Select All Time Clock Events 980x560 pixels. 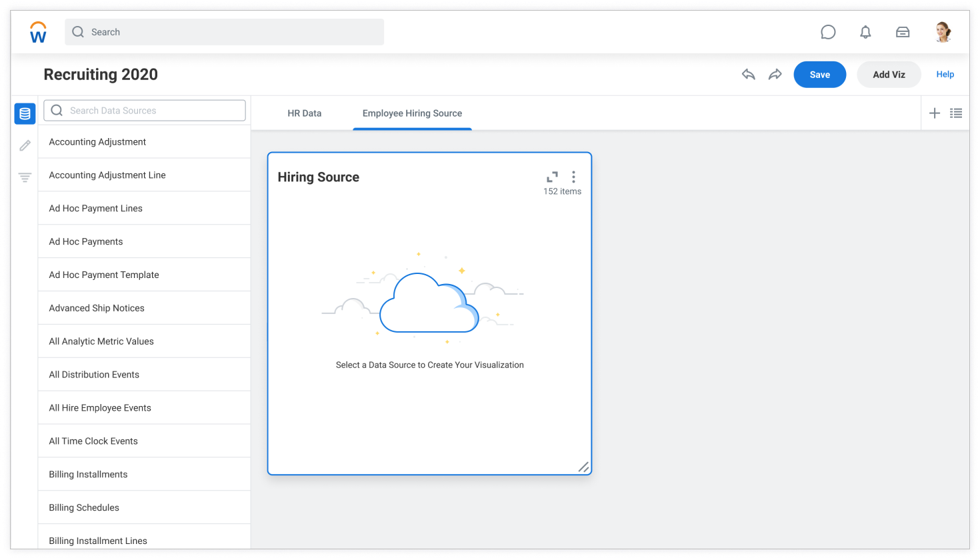click(x=144, y=441)
